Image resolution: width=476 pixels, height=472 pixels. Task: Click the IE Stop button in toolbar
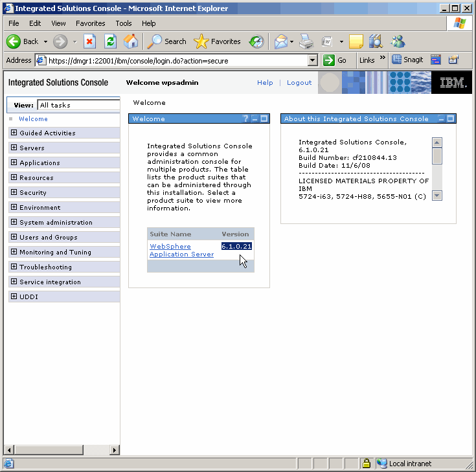point(89,41)
